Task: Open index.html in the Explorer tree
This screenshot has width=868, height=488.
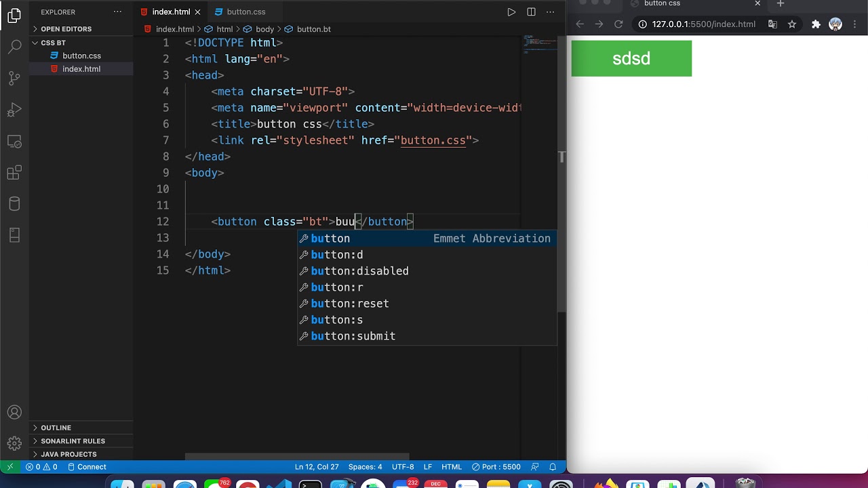Action: point(81,69)
